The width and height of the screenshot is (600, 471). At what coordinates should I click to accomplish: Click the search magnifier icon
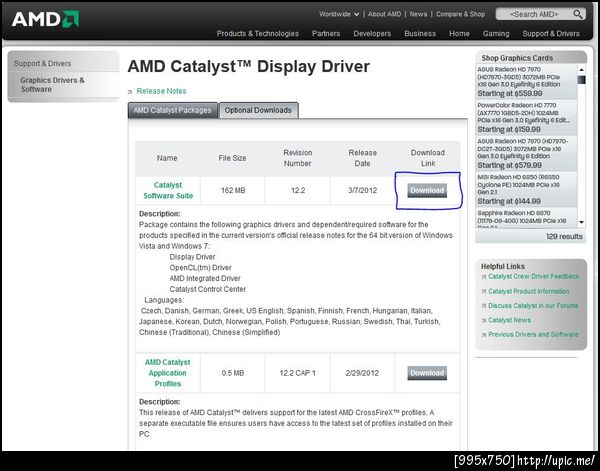click(578, 14)
